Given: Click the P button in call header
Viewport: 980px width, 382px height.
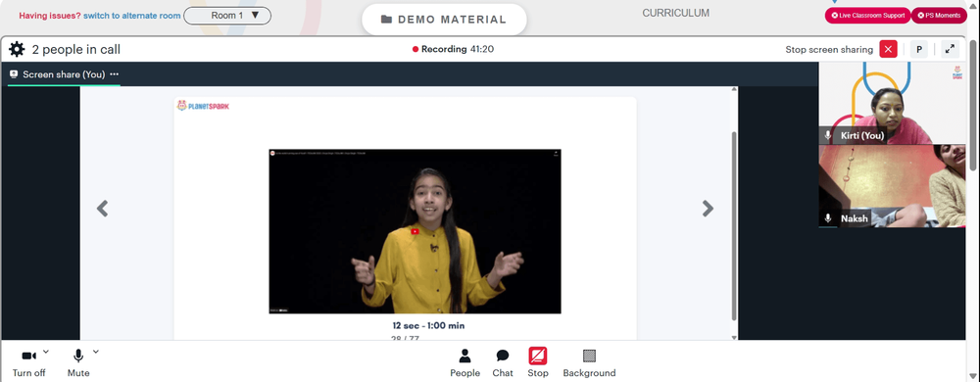Looking at the screenshot, I should (919, 49).
